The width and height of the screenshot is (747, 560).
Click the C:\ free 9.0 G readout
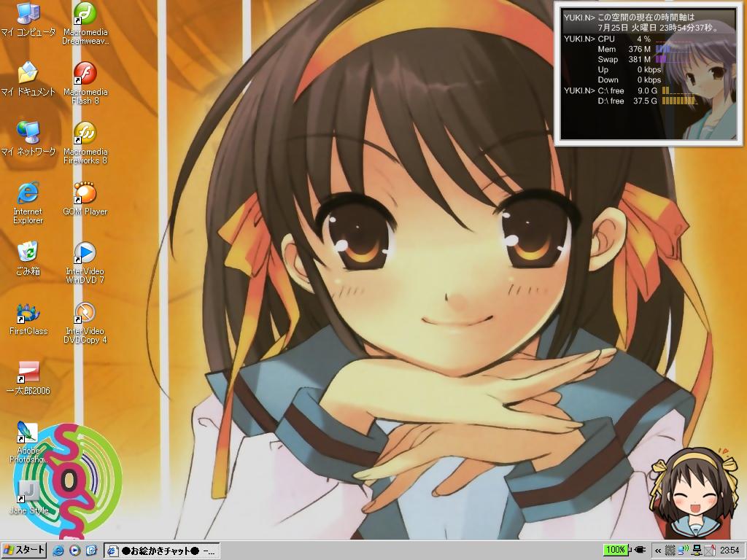click(x=628, y=90)
